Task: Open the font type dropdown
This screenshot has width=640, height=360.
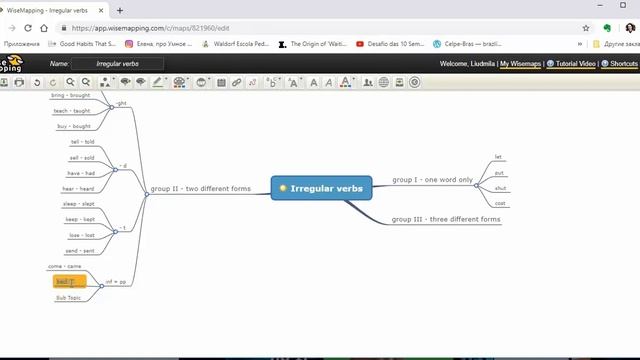Action: [272, 82]
